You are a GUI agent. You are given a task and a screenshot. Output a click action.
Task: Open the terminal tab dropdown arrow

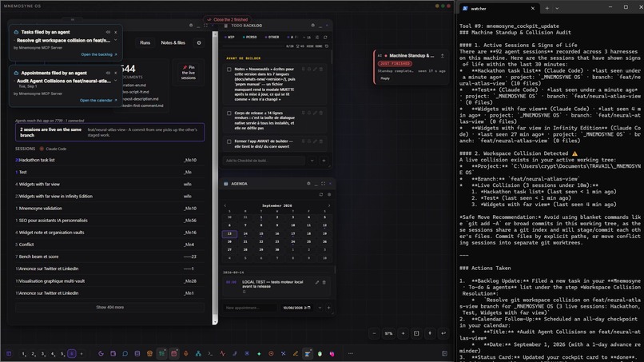(557, 8)
